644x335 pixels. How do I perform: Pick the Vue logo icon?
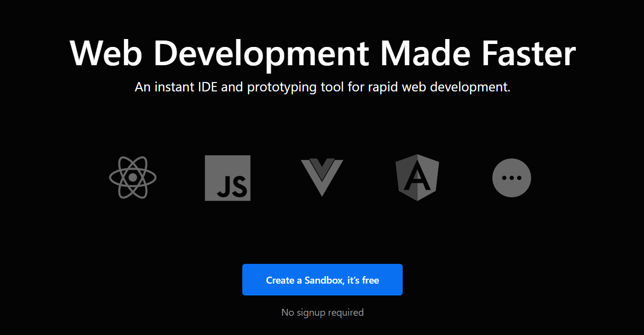click(x=322, y=178)
